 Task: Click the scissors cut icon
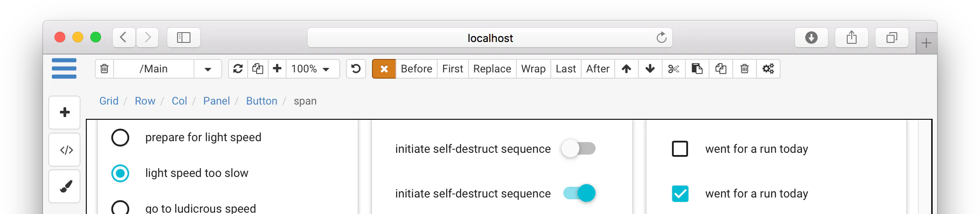coord(673,69)
